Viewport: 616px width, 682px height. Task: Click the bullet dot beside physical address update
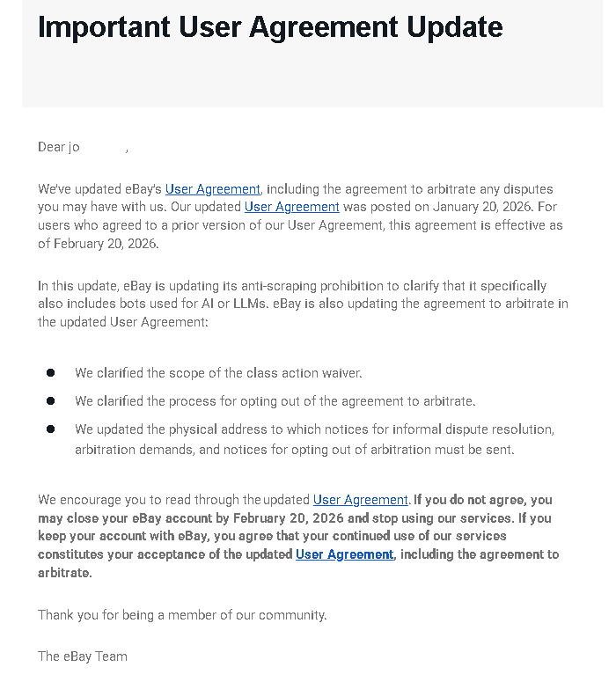coord(51,429)
